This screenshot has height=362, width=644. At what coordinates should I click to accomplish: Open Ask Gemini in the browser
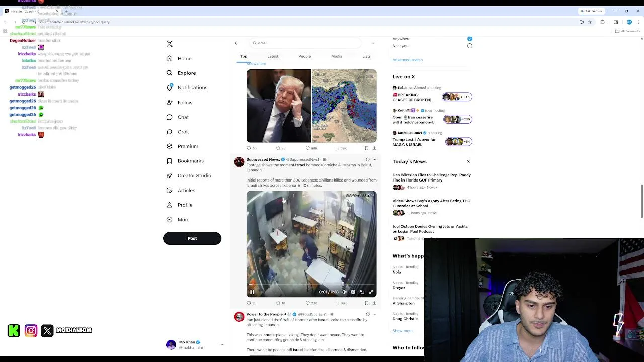(x=591, y=11)
